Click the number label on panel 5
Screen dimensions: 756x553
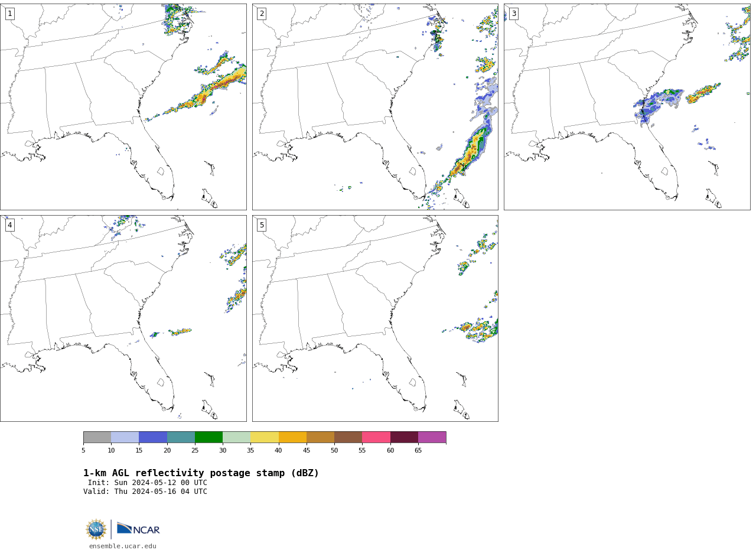coord(262,225)
